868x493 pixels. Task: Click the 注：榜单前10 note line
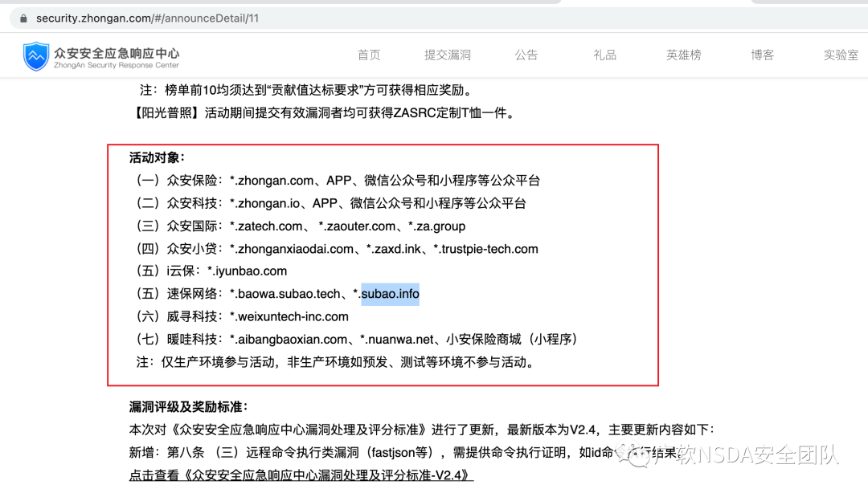pos(306,90)
